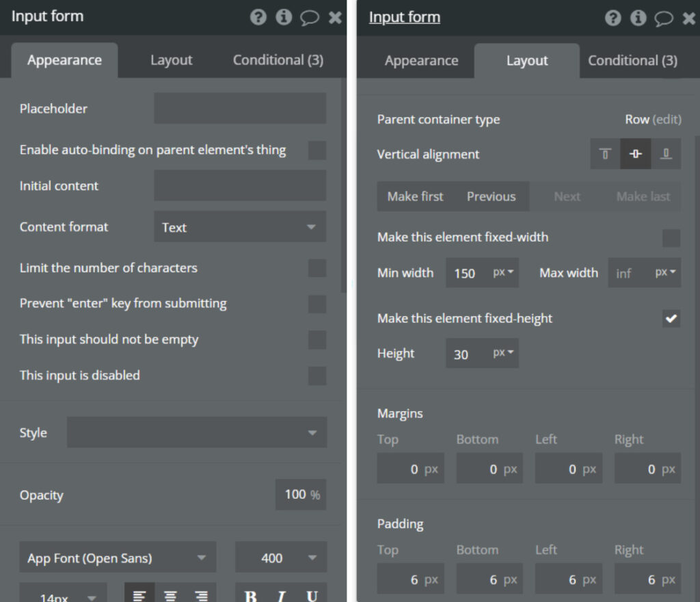Open the App Font (Open Sans) dropdown
This screenshot has width=700, height=602.
click(x=118, y=558)
